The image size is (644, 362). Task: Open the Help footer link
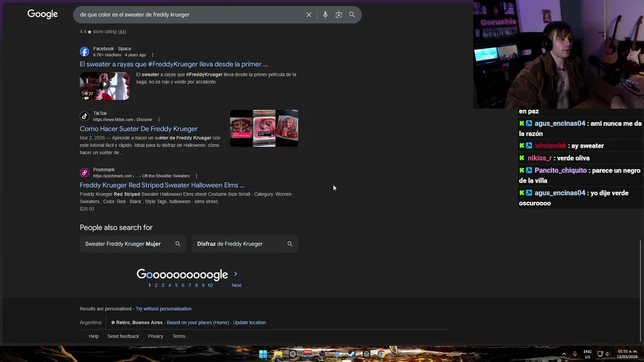[94, 336]
